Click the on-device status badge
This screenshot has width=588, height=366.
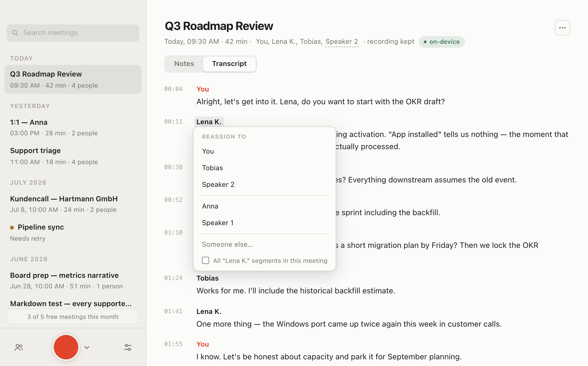click(442, 42)
